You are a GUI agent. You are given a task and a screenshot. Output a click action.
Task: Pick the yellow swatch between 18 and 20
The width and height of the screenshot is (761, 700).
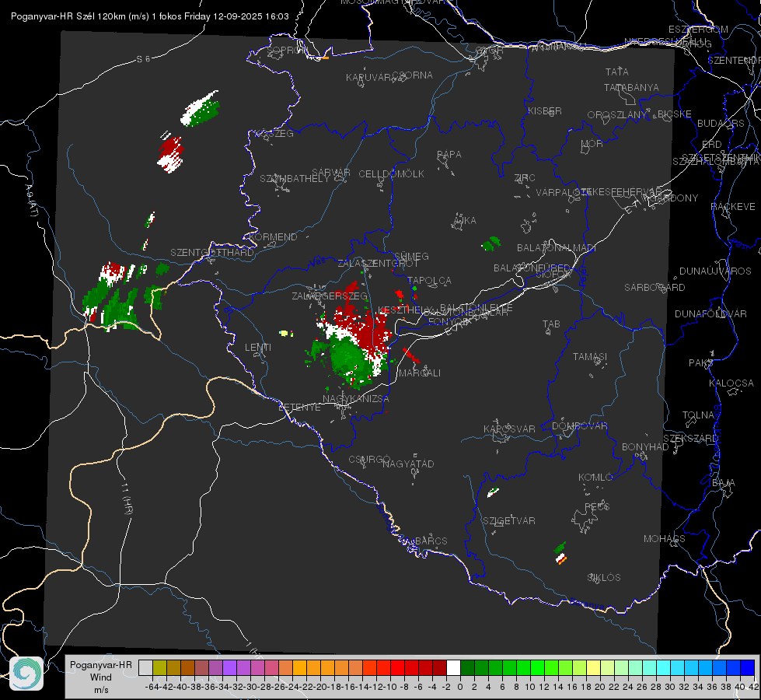coord(593,668)
